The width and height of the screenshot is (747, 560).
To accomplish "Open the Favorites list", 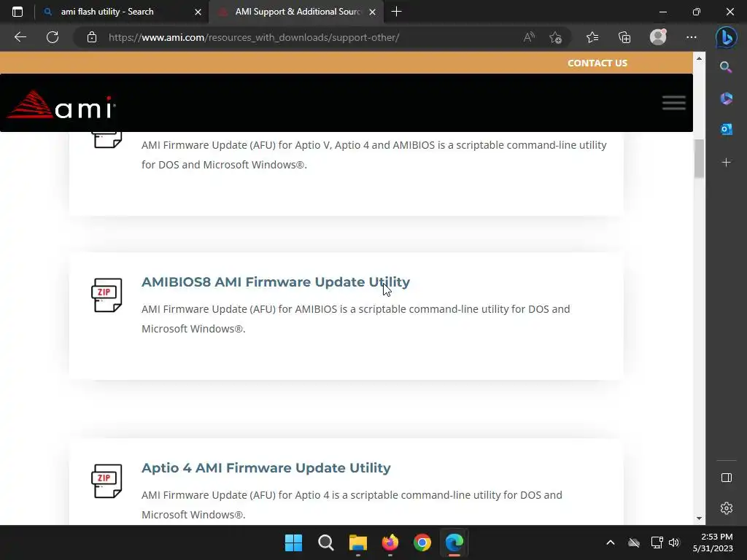I will tap(592, 37).
